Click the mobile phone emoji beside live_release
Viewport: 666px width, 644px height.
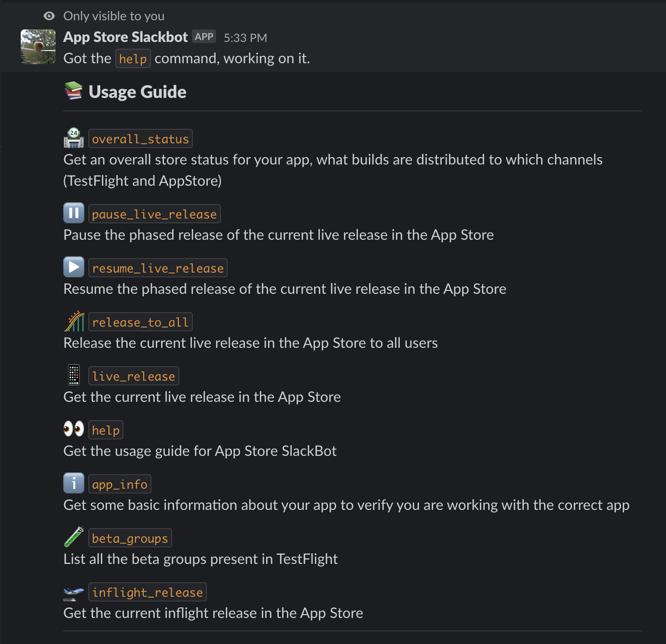click(x=73, y=374)
